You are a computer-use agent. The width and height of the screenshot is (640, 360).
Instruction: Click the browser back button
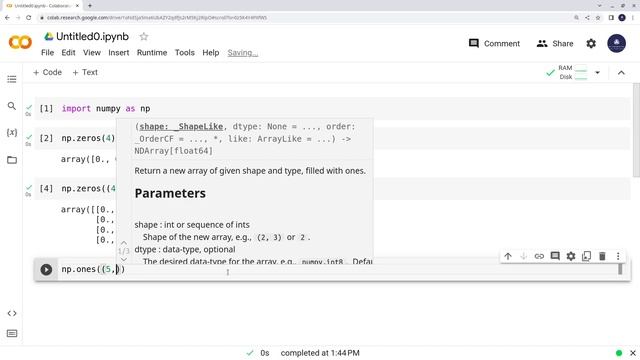point(7,18)
